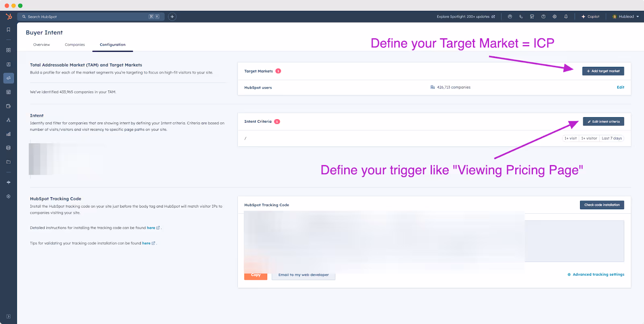
Task: Open Workspaces grid icon in sidebar
Action: pyautogui.click(x=8, y=50)
